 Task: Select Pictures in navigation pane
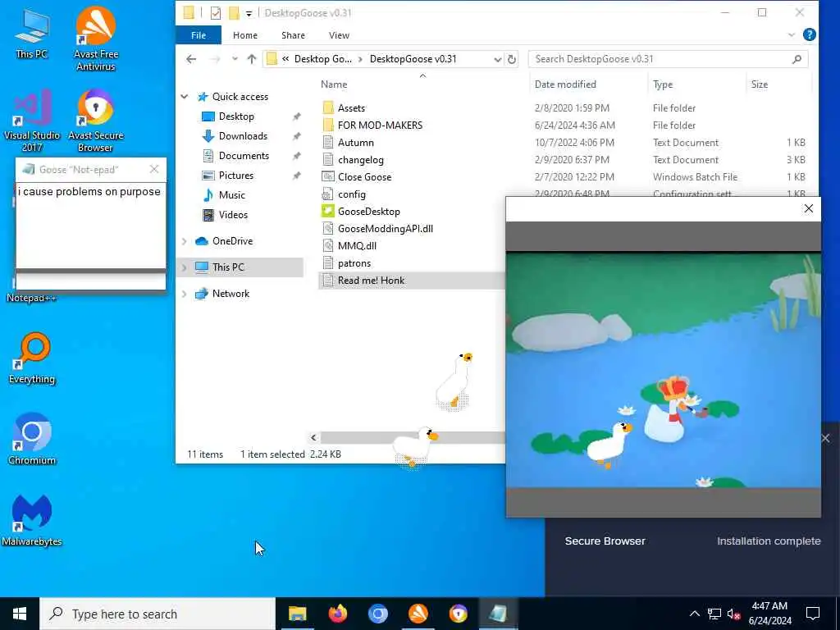pyautogui.click(x=235, y=176)
